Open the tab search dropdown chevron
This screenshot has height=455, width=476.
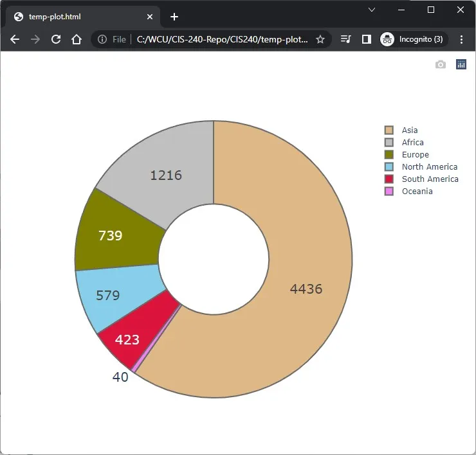pos(372,10)
